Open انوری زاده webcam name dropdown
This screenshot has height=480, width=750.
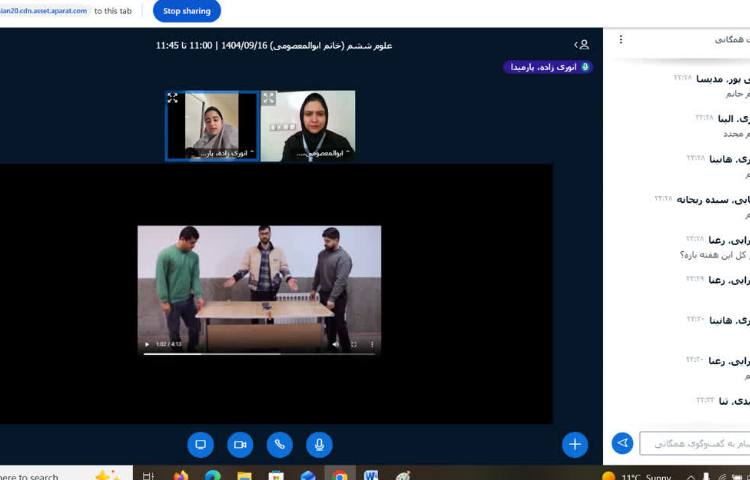(x=227, y=153)
